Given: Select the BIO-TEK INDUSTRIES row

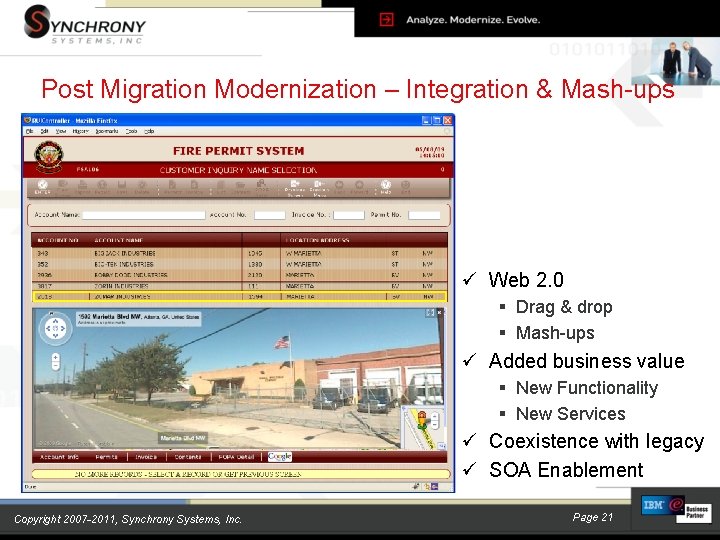Looking at the screenshot, I should pos(239,264).
